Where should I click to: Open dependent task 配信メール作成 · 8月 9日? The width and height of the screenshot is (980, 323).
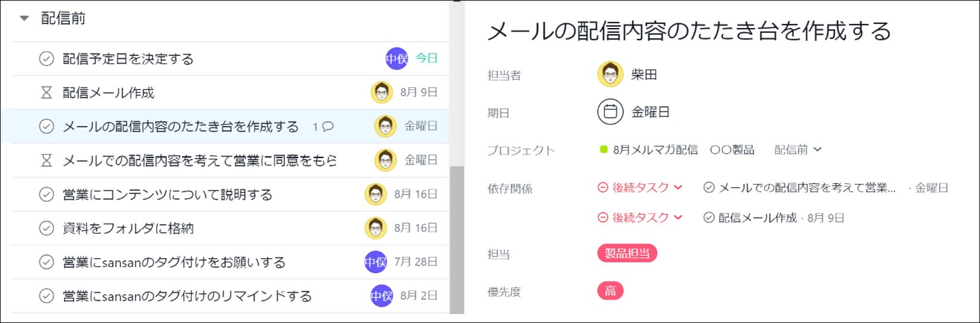point(774,218)
